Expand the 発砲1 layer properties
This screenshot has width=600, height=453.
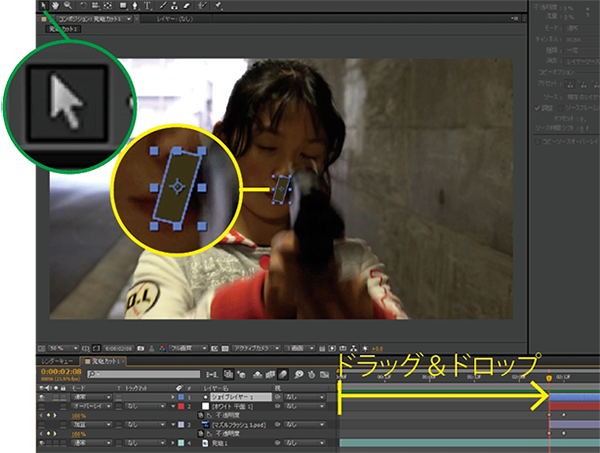(173, 443)
